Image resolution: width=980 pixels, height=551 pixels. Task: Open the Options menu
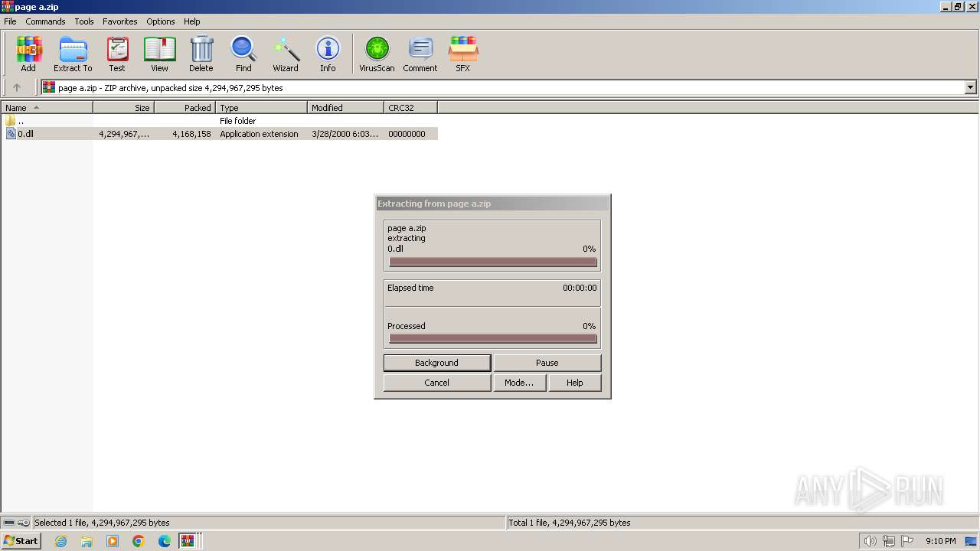161,21
